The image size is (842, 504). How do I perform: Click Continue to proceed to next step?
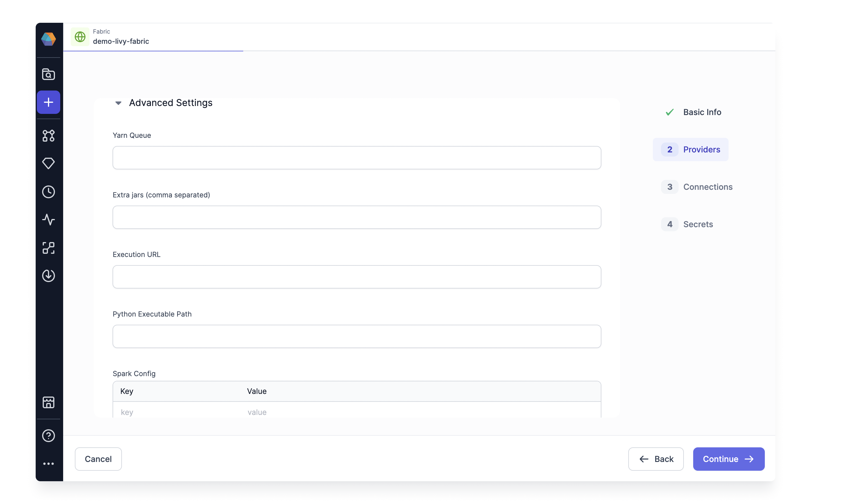729,458
